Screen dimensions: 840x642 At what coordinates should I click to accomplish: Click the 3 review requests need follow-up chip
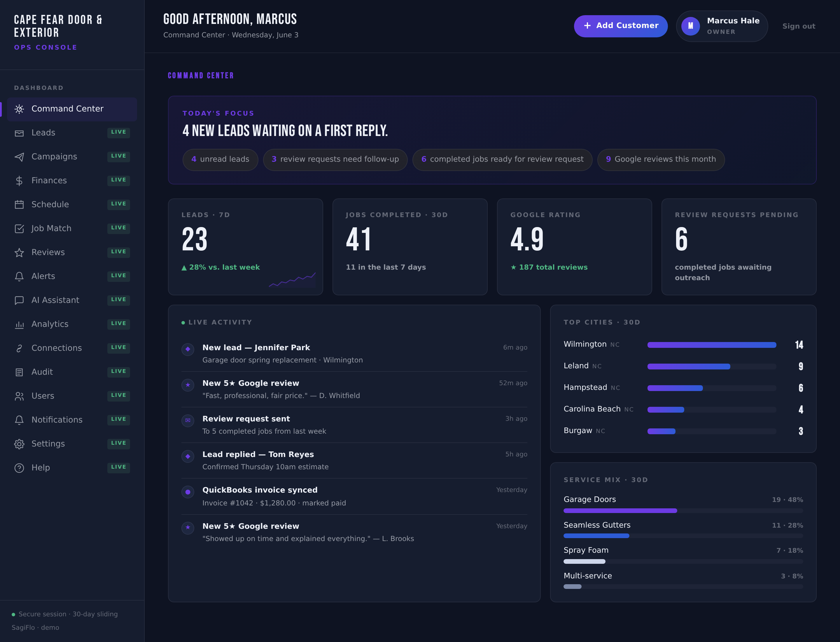coord(335,159)
